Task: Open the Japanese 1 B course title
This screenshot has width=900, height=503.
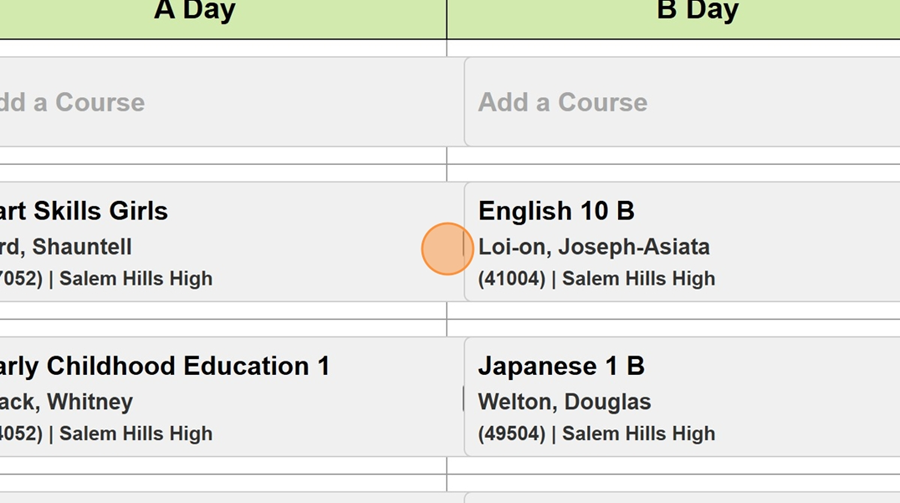Action: tap(561, 366)
